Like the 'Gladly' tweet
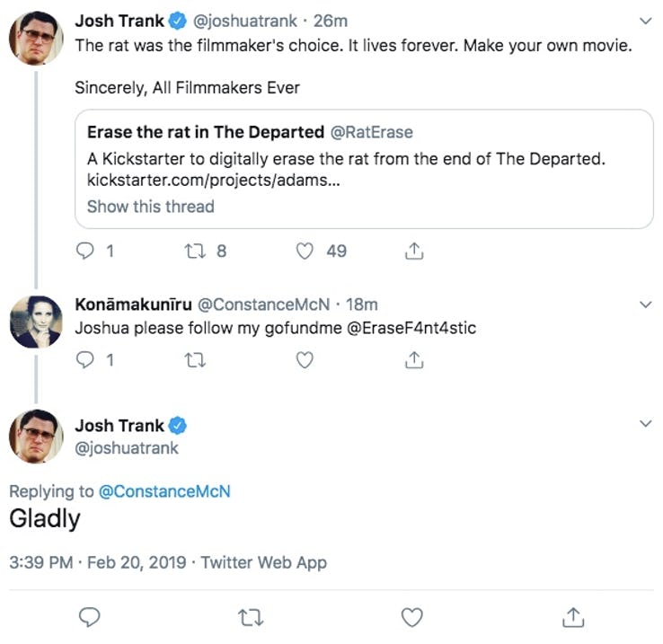The image size is (663, 644). [411, 617]
